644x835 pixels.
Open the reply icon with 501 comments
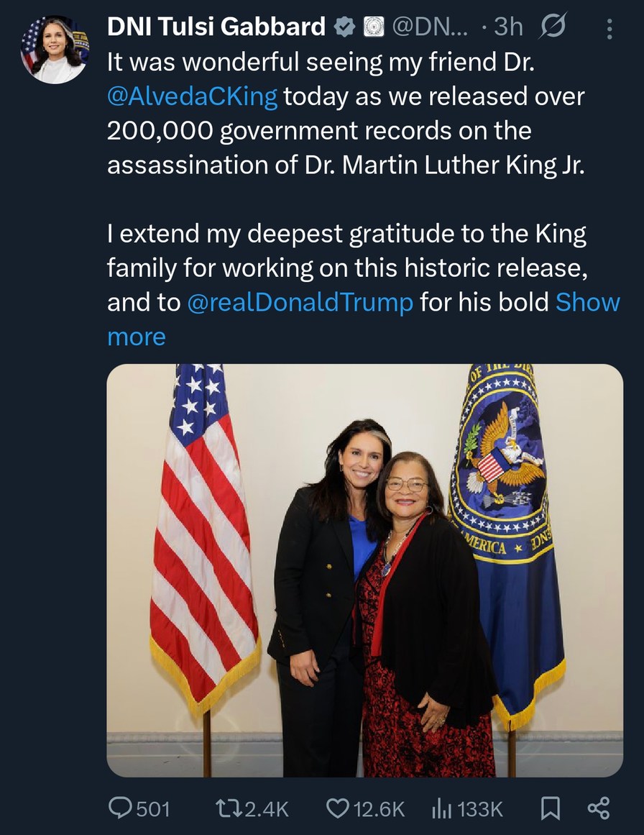point(119,808)
